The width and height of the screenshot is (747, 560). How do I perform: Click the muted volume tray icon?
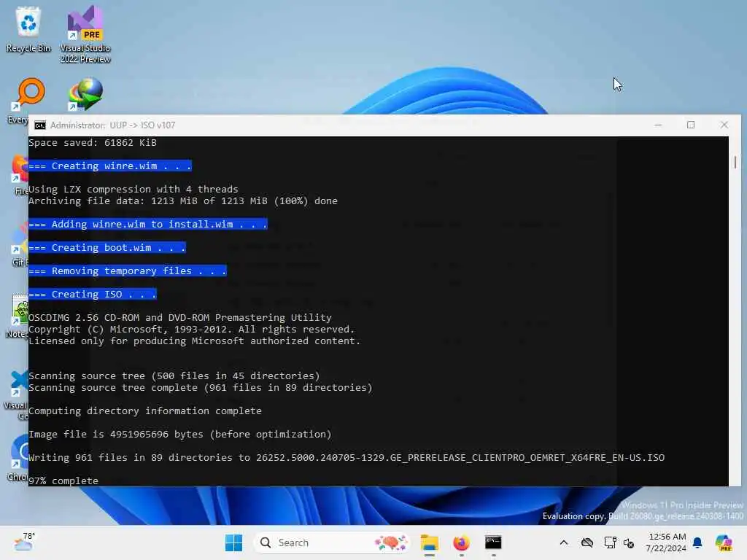[x=629, y=542]
